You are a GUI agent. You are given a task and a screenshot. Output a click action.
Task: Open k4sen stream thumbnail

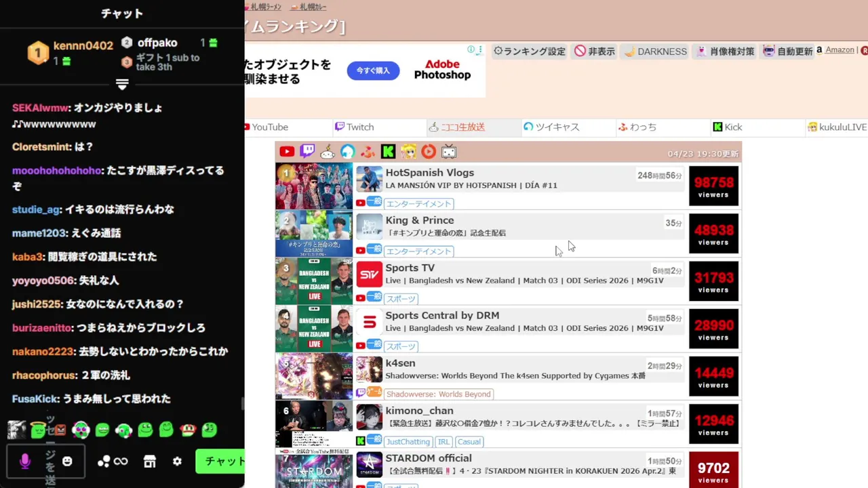[314, 376]
